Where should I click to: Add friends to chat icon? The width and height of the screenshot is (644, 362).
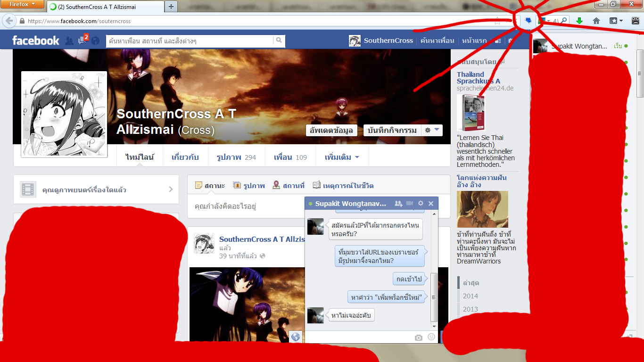coord(398,204)
